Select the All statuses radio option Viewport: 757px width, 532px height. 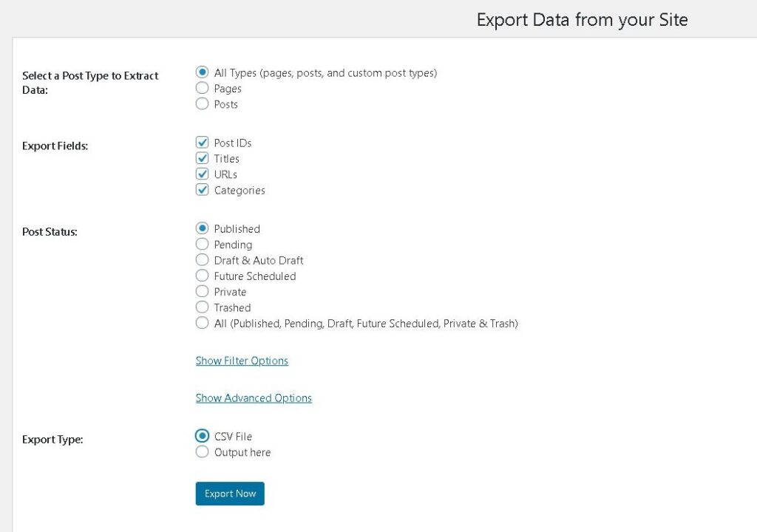202,323
